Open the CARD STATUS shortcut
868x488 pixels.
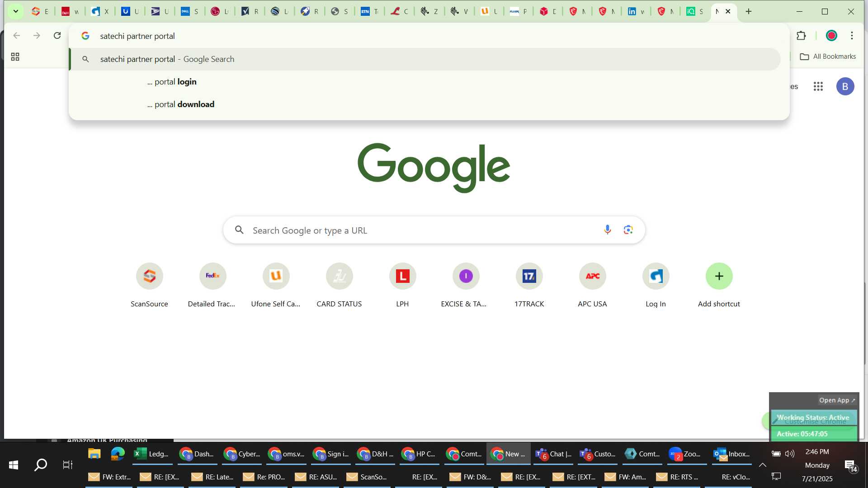point(339,286)
